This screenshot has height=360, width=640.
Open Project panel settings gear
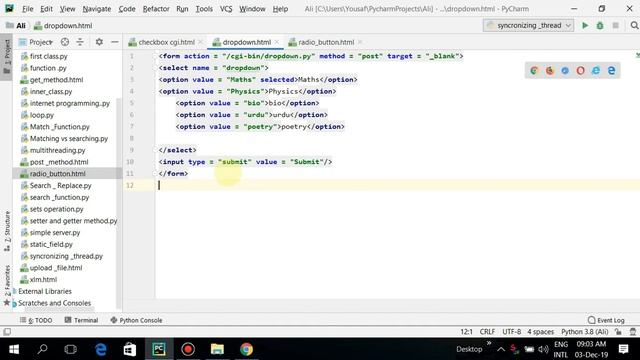coord(99,42)
